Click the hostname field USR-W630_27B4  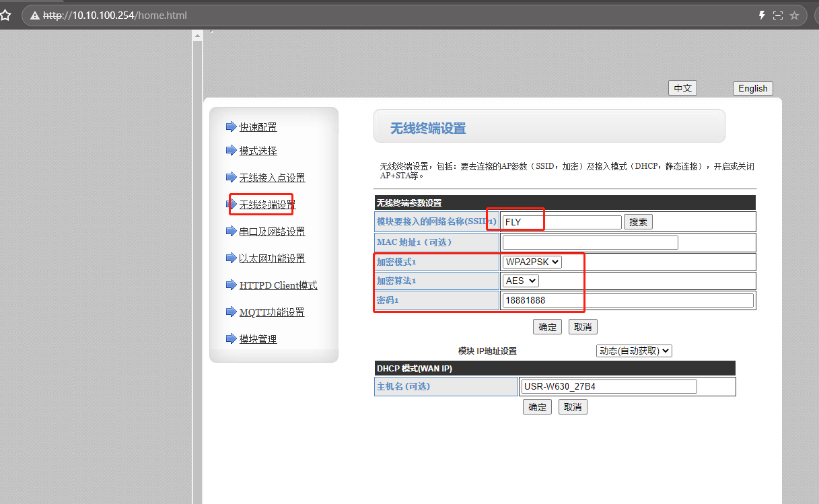[x=608, y=386]
